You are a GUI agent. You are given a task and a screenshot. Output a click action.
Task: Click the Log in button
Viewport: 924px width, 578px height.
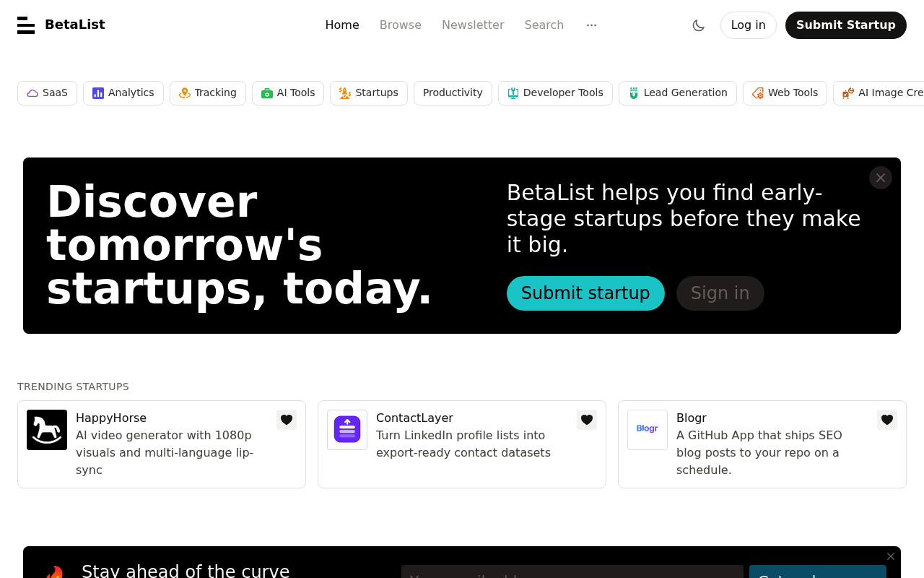[749, 25]
